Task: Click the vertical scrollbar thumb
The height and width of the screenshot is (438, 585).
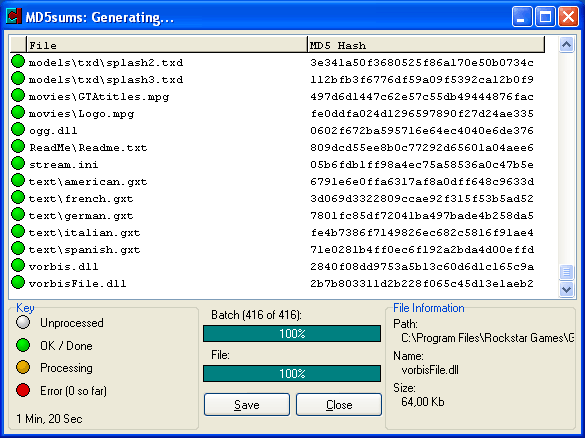Action: pos(566,272)
